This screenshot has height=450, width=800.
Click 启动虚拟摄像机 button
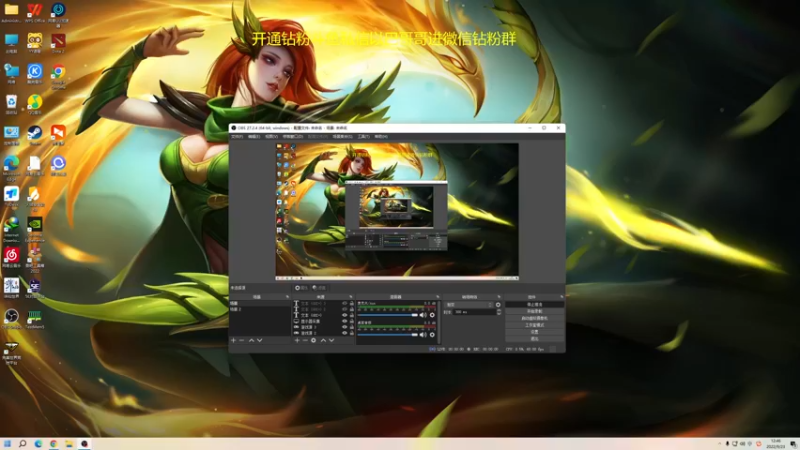pyautogui.click(x=535, y=318)
